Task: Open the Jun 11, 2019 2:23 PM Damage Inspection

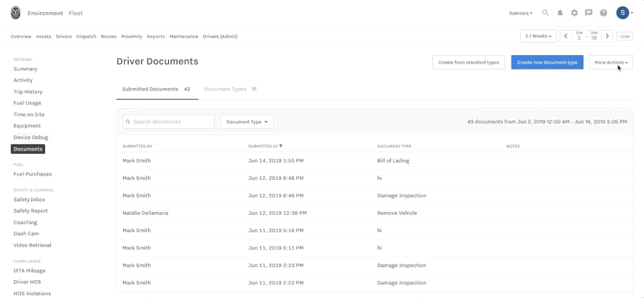Action: tap(374, 265)
